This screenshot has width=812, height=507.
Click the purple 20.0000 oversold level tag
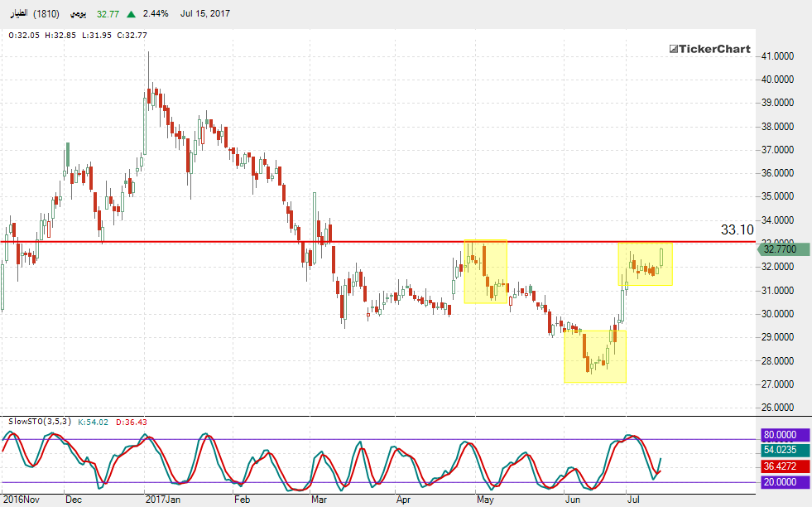(x=782, y=482)
